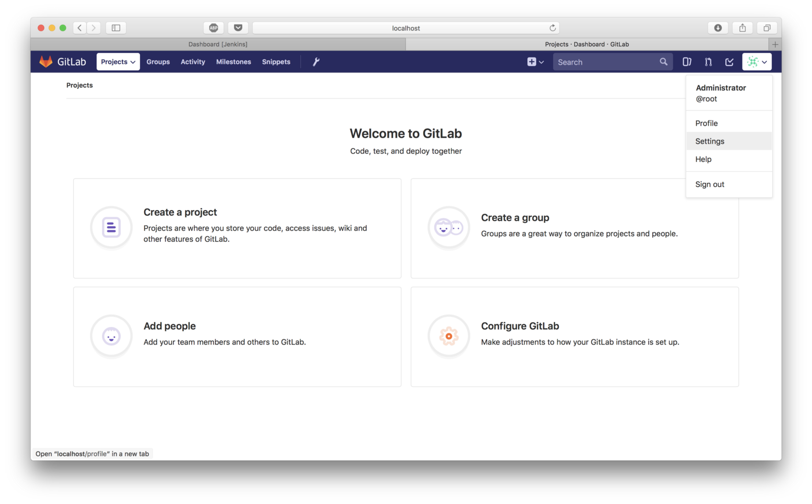Click the @root username text
Viewport: 812px width, 504px height.
pyautogui.click(x=706, y=99)
